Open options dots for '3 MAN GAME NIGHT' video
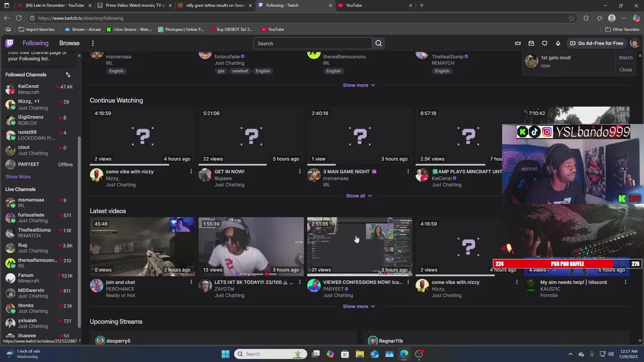 408,171
